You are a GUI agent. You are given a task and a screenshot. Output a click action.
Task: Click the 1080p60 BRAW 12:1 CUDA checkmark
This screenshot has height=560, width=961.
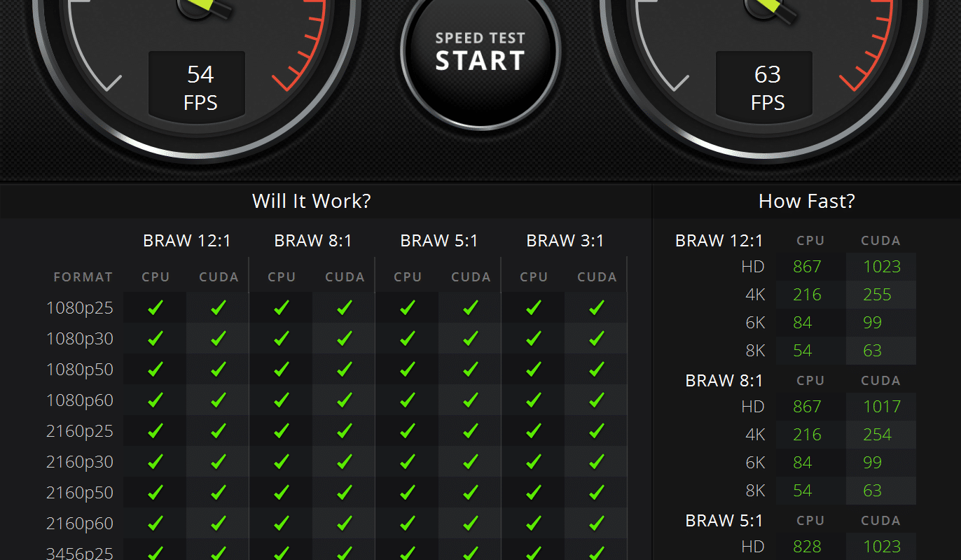(219, 400)
